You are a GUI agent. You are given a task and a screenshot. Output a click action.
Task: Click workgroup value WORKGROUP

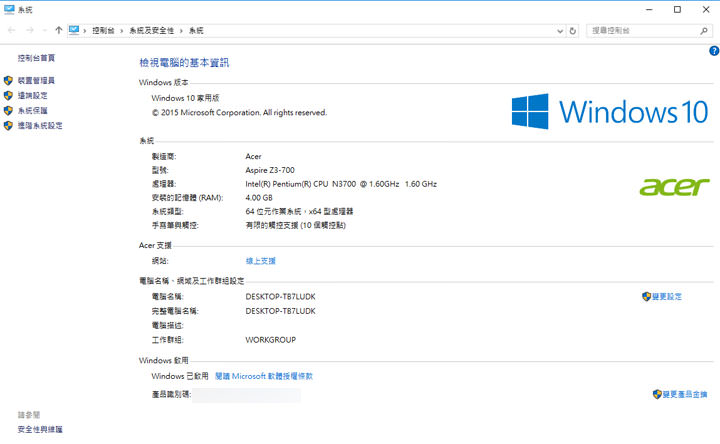tap(270, 340)
